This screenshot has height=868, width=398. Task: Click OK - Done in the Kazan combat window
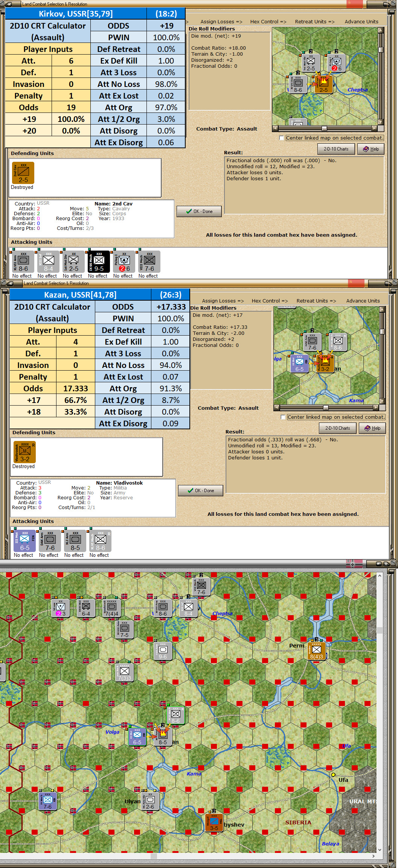coord(201,491)
